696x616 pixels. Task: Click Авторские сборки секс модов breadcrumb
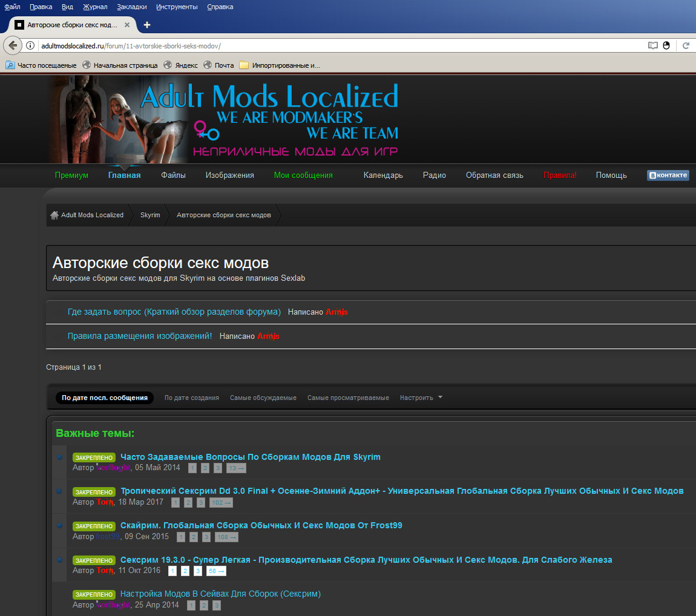(x=224, y=215)
